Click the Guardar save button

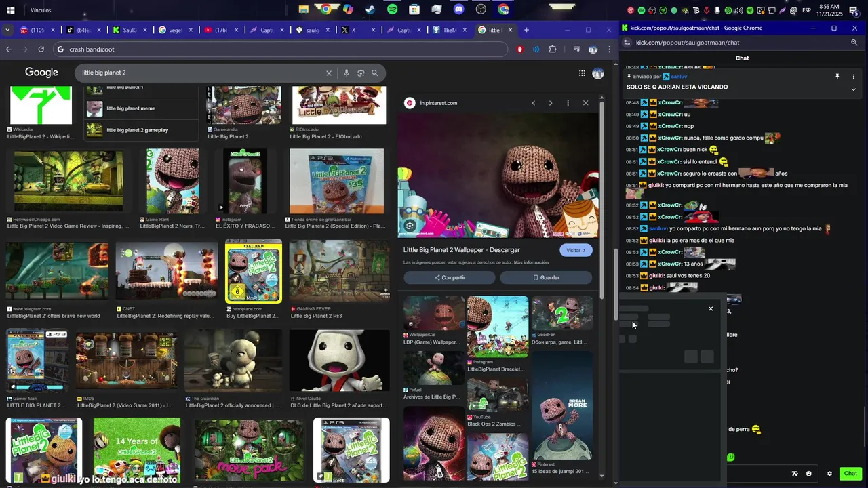point(546,277)
